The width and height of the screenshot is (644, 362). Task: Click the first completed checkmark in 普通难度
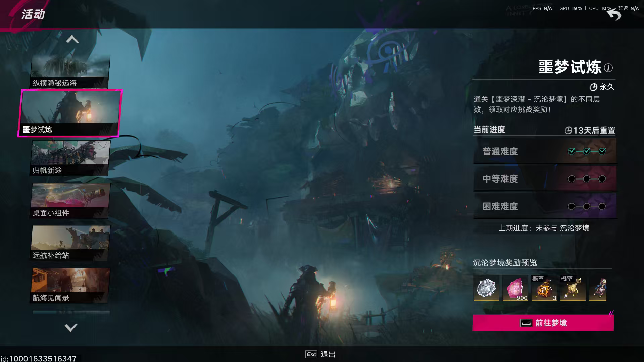tap(572, 151)
